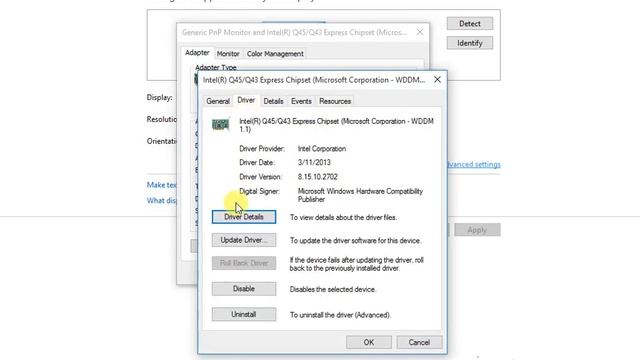Close the Intel Q45/Q43 properties dialog
640x360 pixels.
click(437, 80)
